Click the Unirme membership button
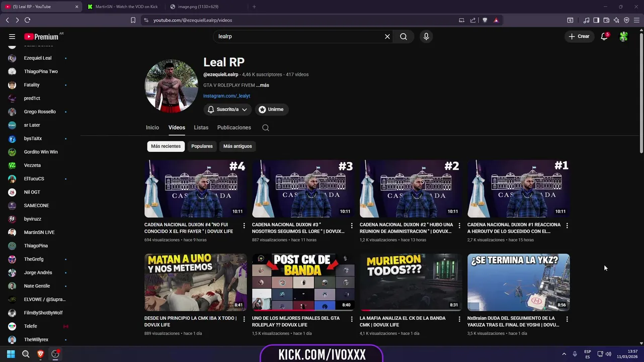The height and width of the screenshot is (362, 644). coord(272,109)
